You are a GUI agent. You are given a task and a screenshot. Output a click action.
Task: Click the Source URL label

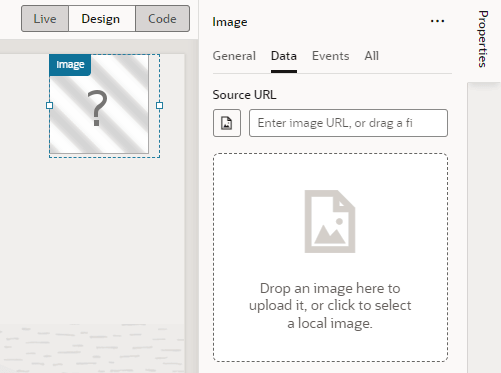point(244,95)
